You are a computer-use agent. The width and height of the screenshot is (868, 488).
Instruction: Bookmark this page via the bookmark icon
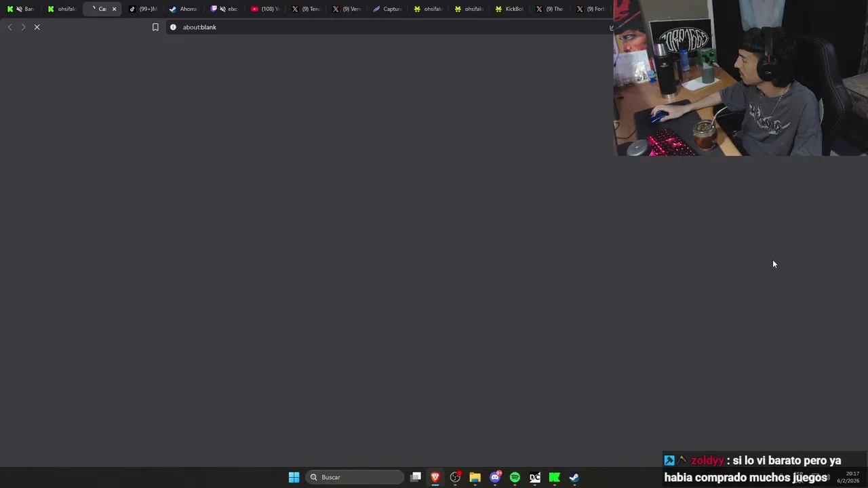[x=155, y=27]
